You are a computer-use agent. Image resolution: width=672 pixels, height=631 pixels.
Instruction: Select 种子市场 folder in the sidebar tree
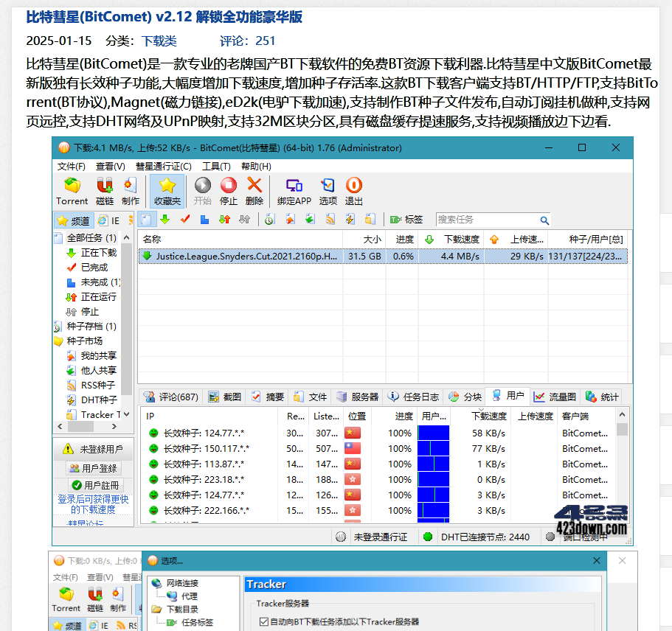(84, 341)
